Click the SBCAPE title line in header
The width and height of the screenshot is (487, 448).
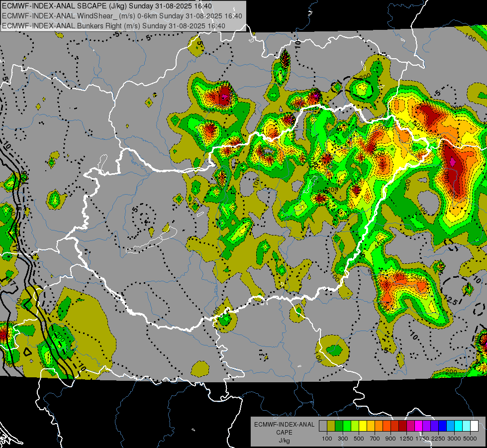pyautogui.click(x=107, y=6)
